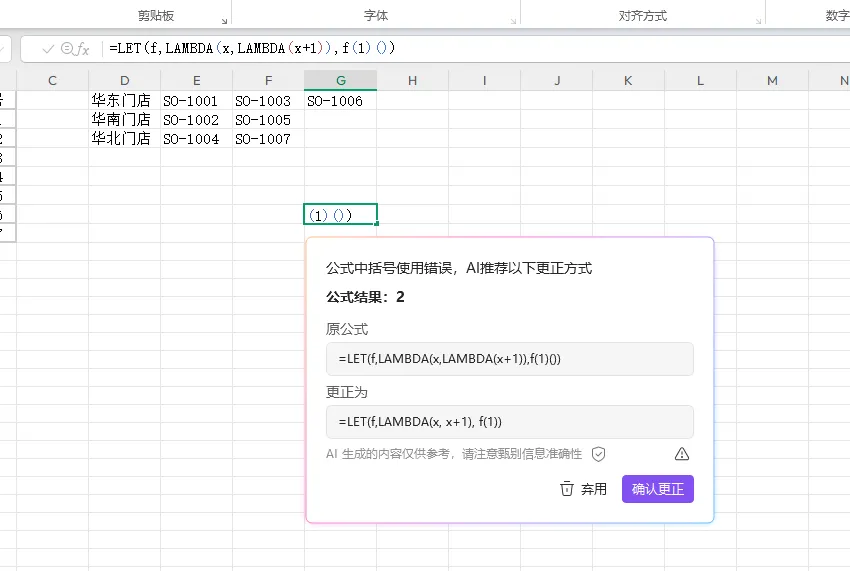850x571 pixels.
Task: Click cell containing SO-1003
Action: 268,100
